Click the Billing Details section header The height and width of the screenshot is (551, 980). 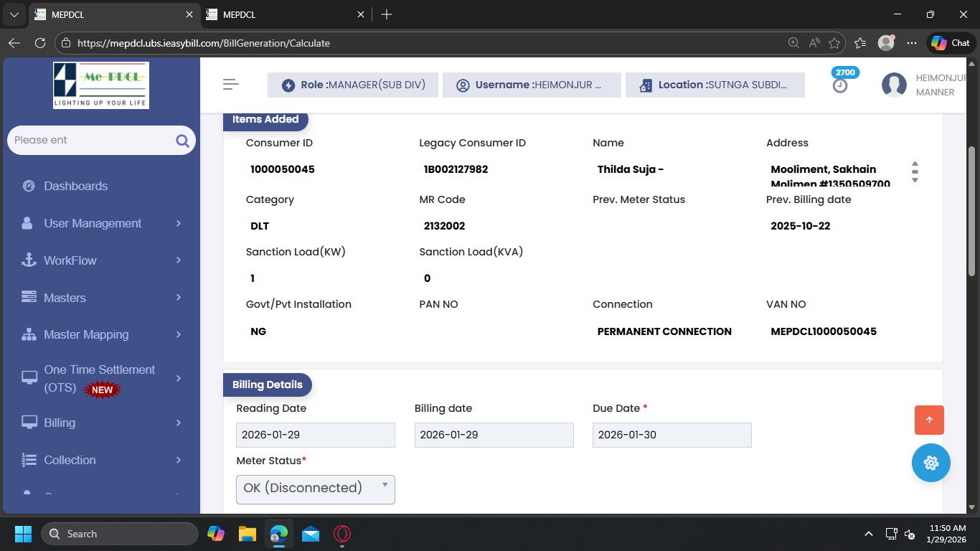pos(268,385)
